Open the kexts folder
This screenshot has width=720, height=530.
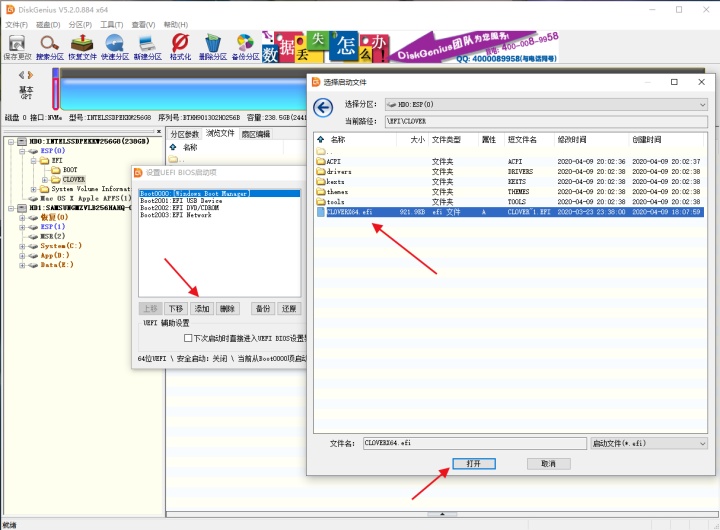[331, 182]
